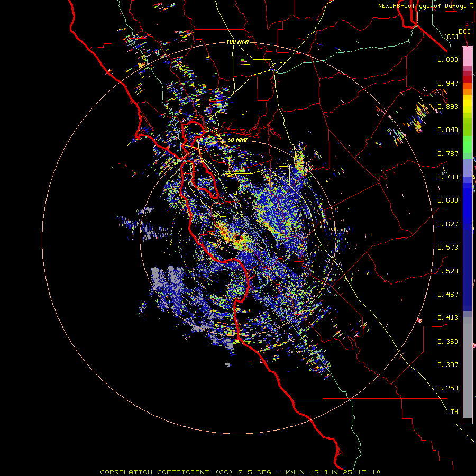Select the 0.520 legend value
The height and width of the screenshot is (476, 476).
pyautogui.click(x=448, y=271)
